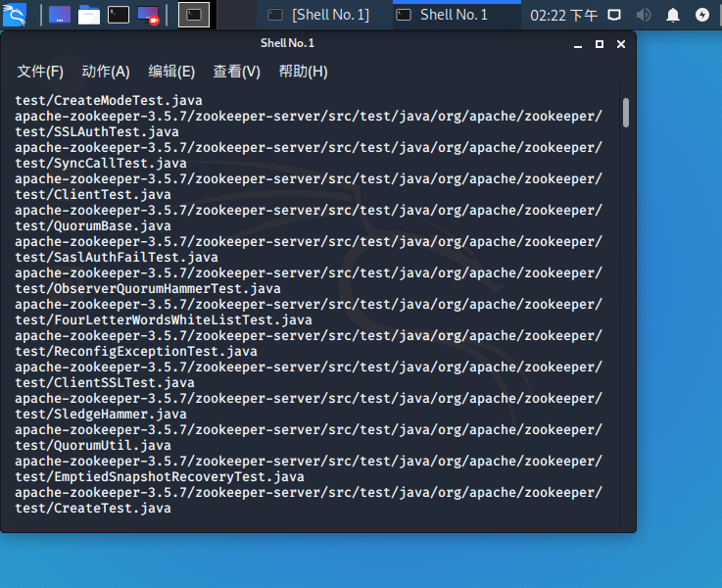Open the 动作(A) menu
The image size is (722, 588).
click(x=106, y=72)
